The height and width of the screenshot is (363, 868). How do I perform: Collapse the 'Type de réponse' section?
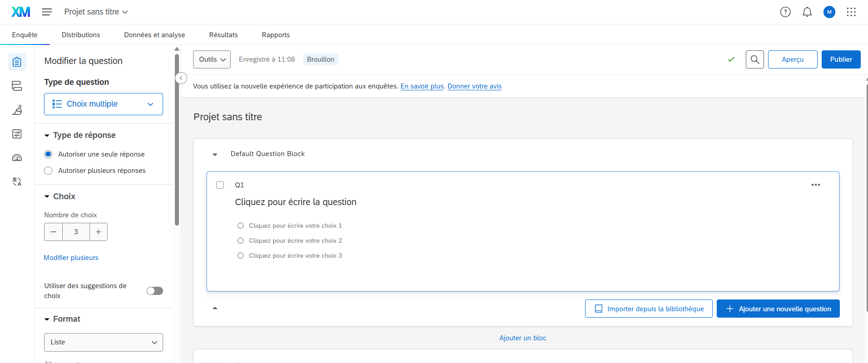point(47,136)
